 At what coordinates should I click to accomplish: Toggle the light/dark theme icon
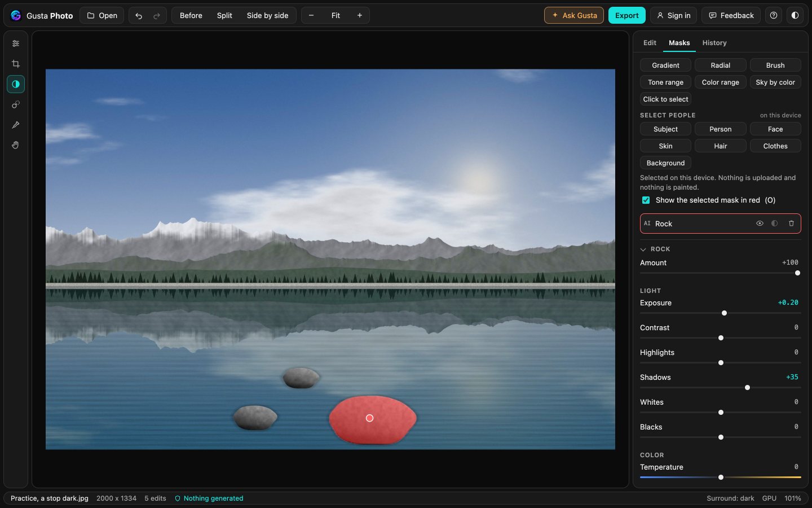[x=795, y=16]
